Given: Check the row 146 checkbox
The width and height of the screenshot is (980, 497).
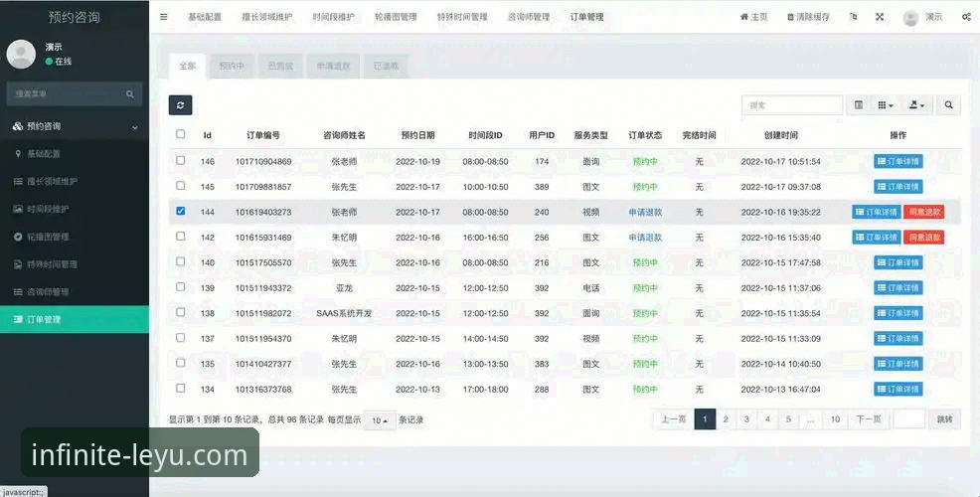Looking at the screenshot, I should click(x=181, y=160).
